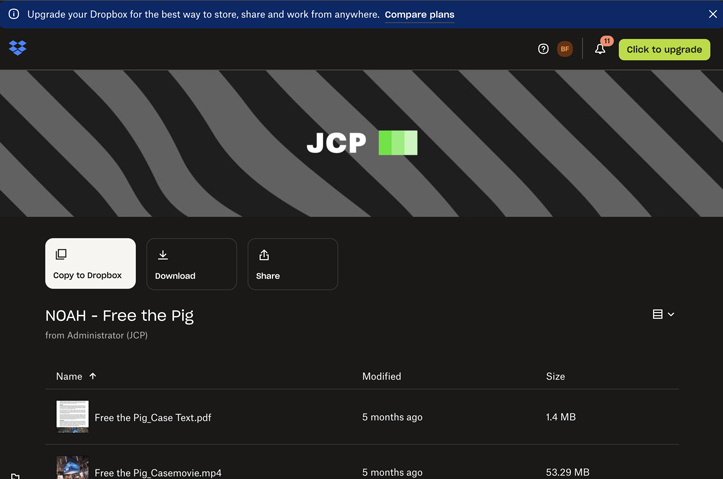
Task: Click the upgrade button
Action: 664,49
